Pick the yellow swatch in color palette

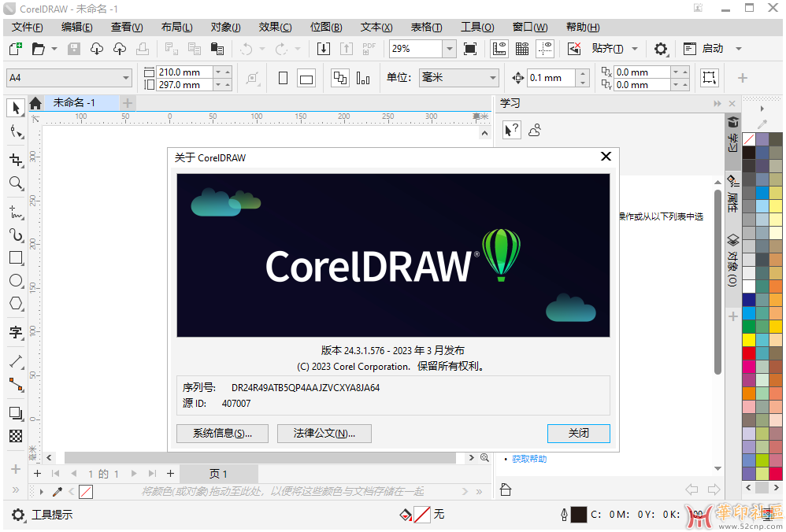pyautogui.click(x=748, y=340)
